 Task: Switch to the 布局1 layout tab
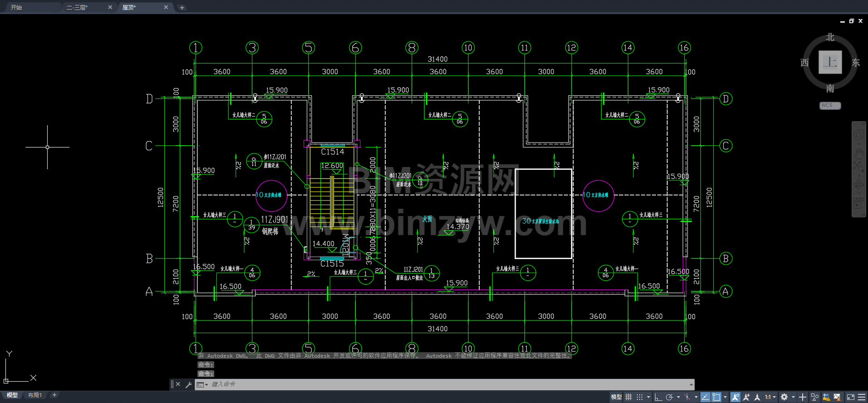pos(35,395)
